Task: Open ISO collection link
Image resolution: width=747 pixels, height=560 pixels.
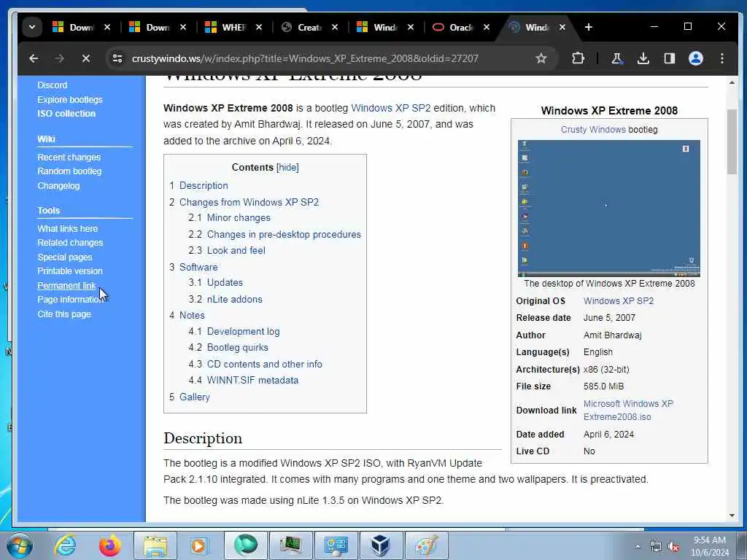Action: (x=66, y=113)
